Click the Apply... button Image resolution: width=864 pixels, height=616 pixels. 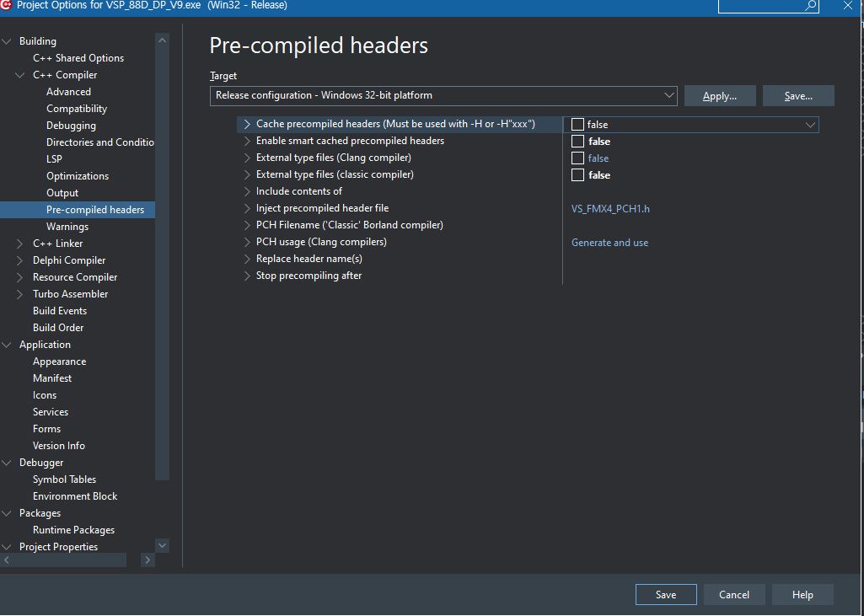(719, 95)
